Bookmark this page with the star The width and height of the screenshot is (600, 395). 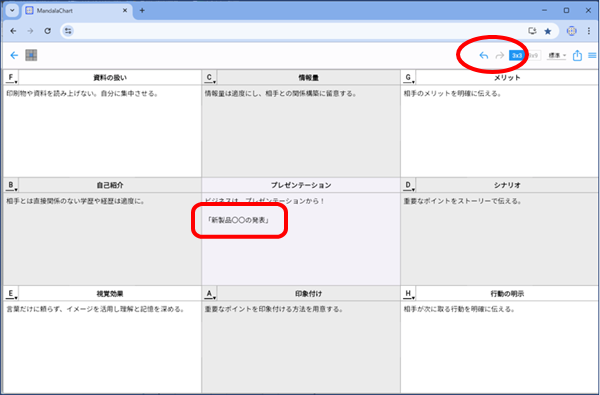[x=548, y=31]
